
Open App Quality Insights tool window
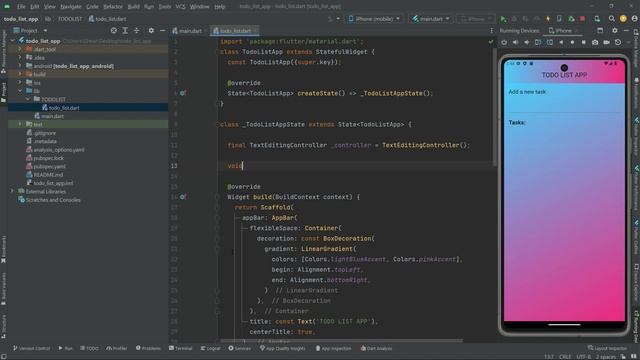pos(282,348)
